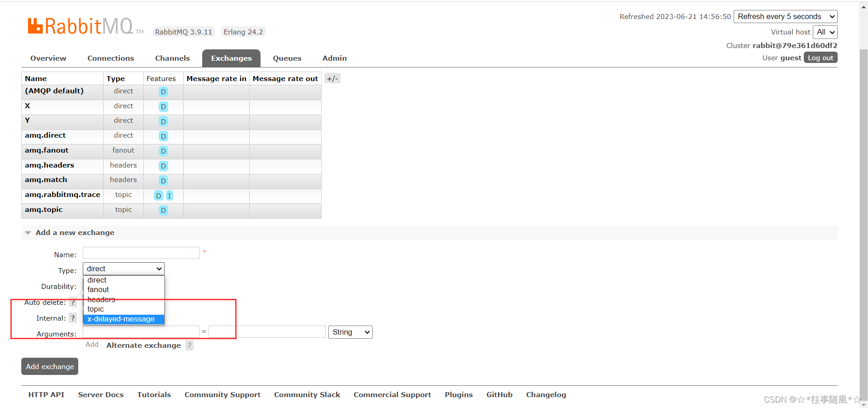Click the Alternate exchange argument link
Viewport: 868px width, 408px height.
[144, 345]
